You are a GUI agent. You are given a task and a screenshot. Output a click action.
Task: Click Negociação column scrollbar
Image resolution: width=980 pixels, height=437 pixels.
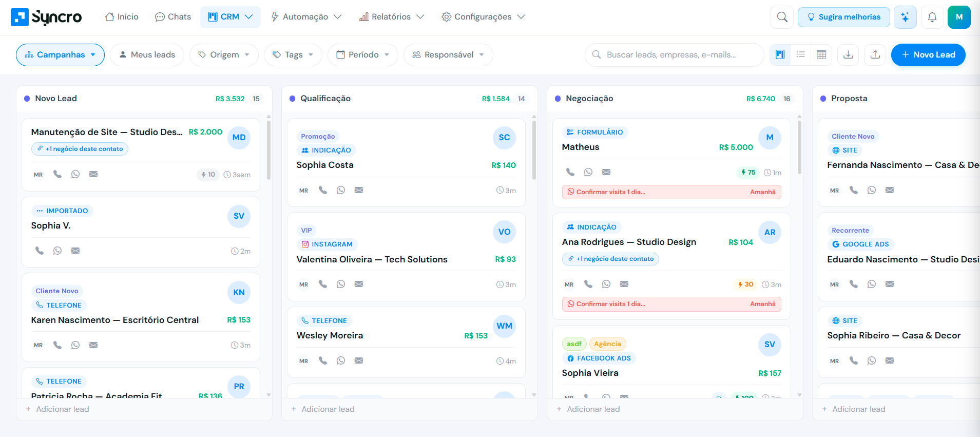[x=799, y=146]
